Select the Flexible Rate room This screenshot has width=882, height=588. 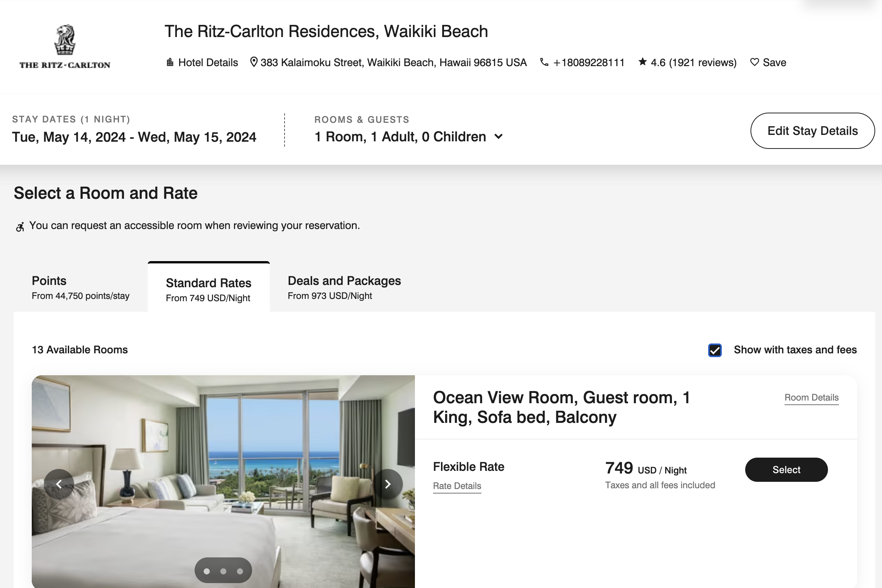786,470
